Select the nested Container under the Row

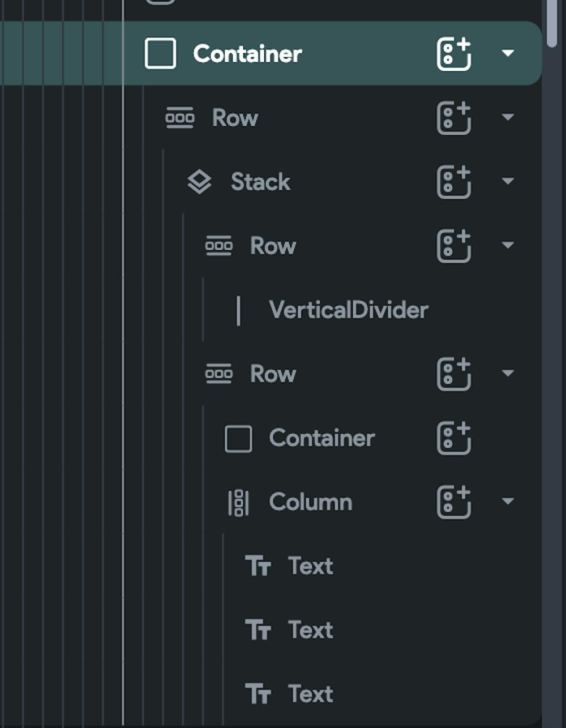(321, 438)
